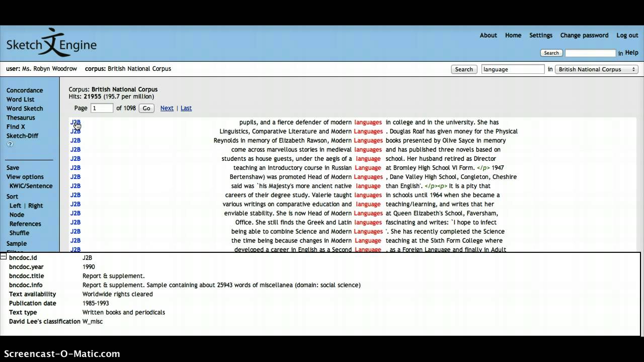Viewport: 644px width, 362px height.
Task: Select the hits count 21955 text
Action: pos(93,97)
